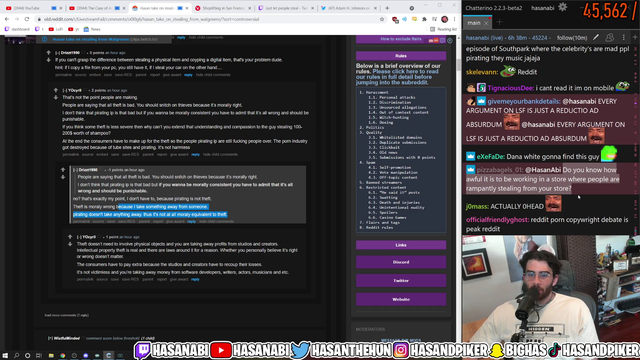Open Chrome profile avatar
640x360 pixels.
(445, 19)
